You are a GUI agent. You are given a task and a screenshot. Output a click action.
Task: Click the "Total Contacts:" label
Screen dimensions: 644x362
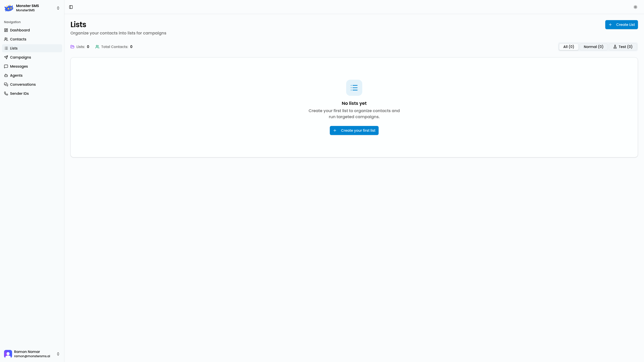click(x=115, y=47)
